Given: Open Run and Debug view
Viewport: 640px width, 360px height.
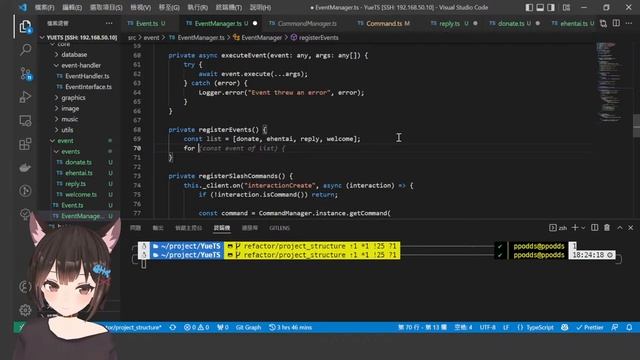Looking at the screenshot, I should tap(25, 97).
